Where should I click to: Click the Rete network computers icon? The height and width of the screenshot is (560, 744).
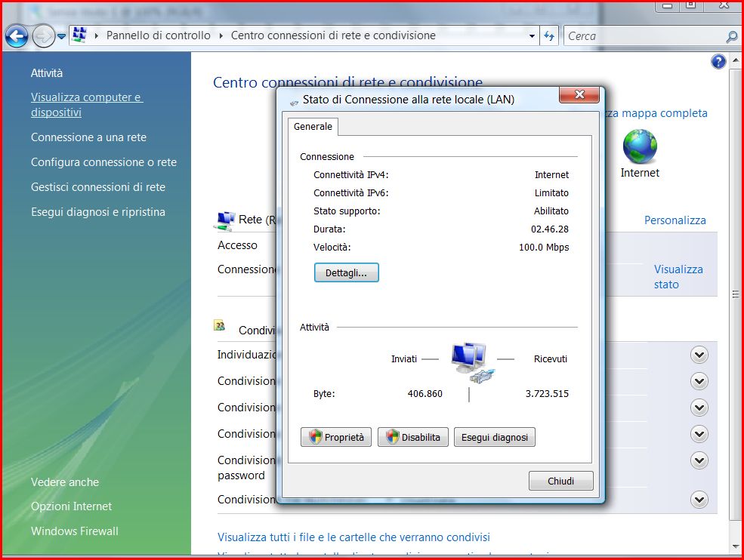(x=225, y=221)
